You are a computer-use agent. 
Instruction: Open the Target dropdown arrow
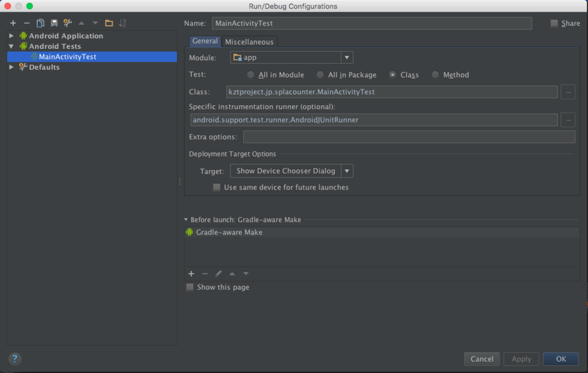click(x=347, y=171)
